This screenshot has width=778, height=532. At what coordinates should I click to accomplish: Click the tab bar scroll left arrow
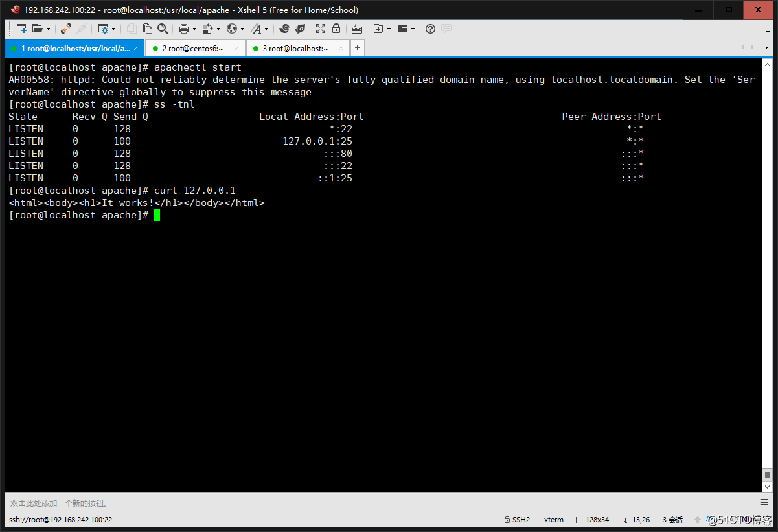pos(742,47)
